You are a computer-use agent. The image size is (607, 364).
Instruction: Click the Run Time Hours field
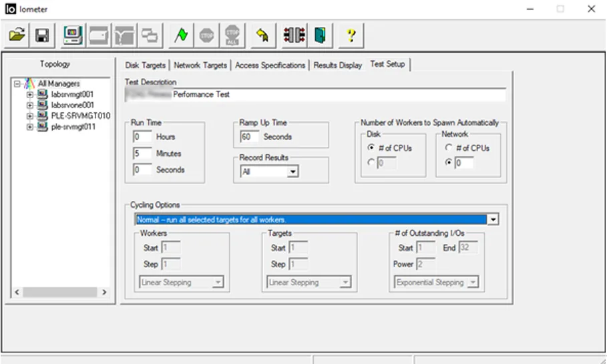(x=142, y=137)
